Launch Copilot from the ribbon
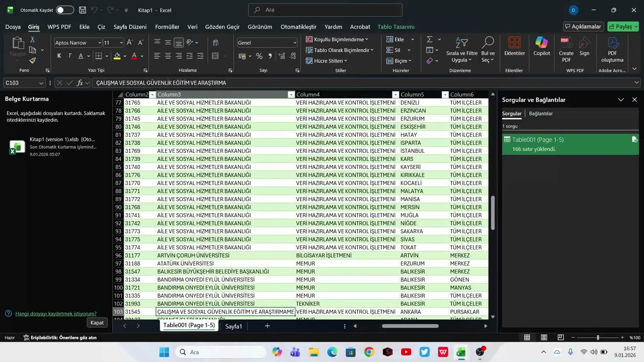 click(x=542, y=46)
